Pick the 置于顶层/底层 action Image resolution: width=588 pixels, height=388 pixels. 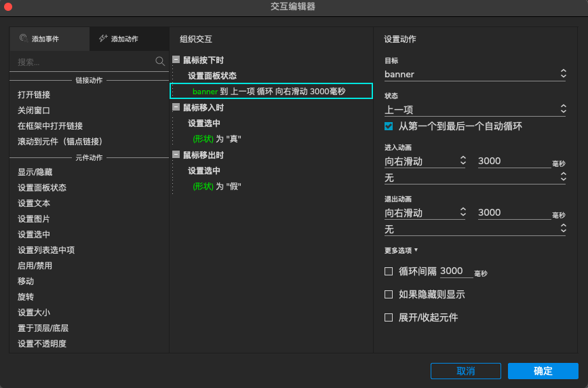point(43,328)
